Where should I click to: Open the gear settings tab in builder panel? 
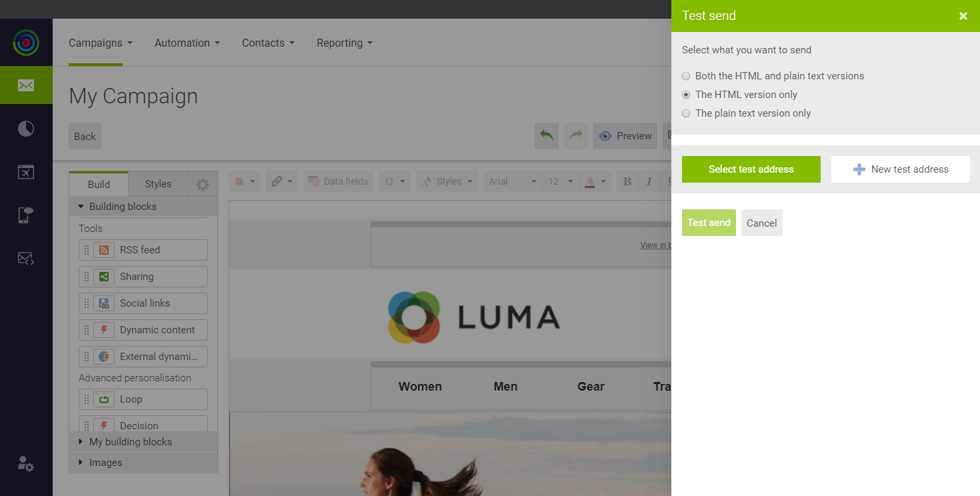(203, 185)
